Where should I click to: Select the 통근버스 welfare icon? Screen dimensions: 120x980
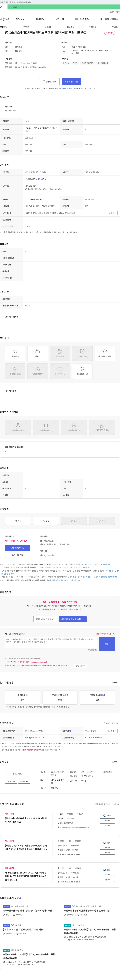pos(15,353)
